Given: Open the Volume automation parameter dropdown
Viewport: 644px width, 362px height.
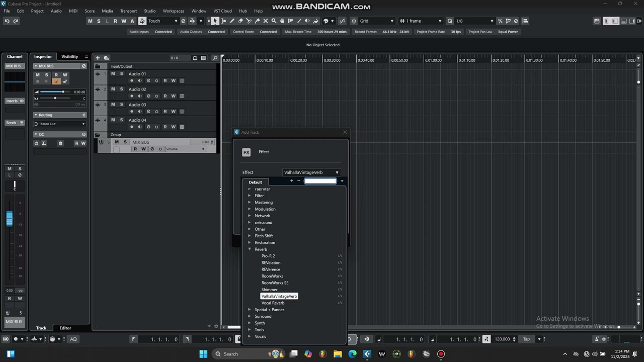Looking at the screenshot, I should click(x=185, y=149).
